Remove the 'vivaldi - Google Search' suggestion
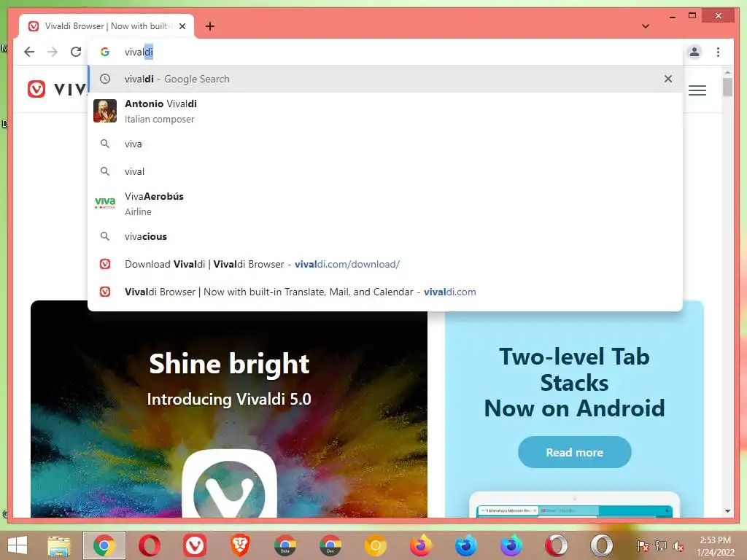The width and height of the screenshot is (747, 560). point(668,79)
